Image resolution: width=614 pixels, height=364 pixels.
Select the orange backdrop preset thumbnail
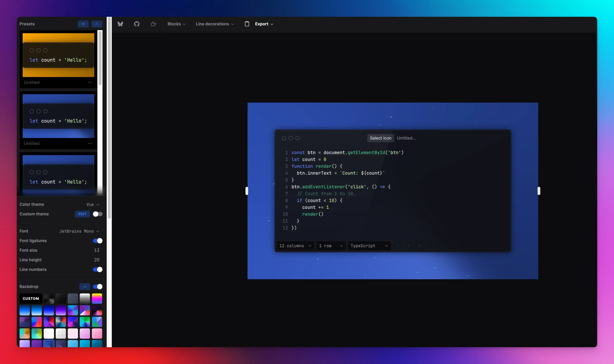(x=58, y=55)
